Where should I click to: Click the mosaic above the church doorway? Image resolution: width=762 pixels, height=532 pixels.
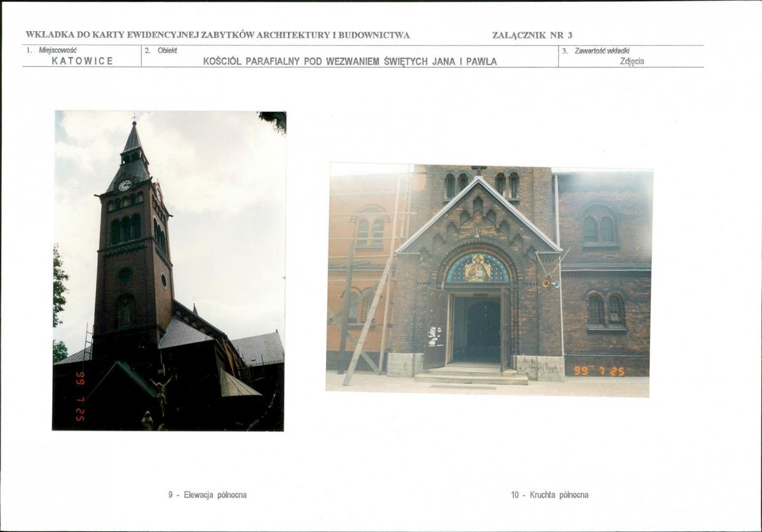pyautogui.click(x=477, y=269)
